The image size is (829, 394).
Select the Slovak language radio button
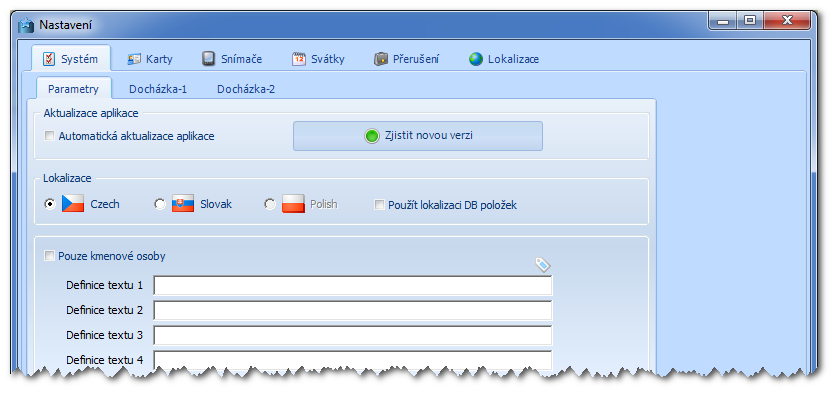[160, 204]
